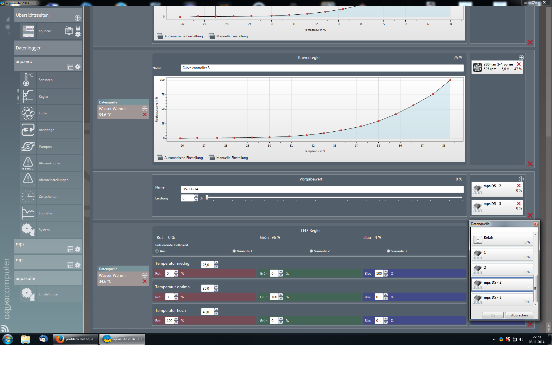This screenshot has width=552, height=392.
Task: Select Variante 1 pulsing brightness option
Action: click(234, 251)
